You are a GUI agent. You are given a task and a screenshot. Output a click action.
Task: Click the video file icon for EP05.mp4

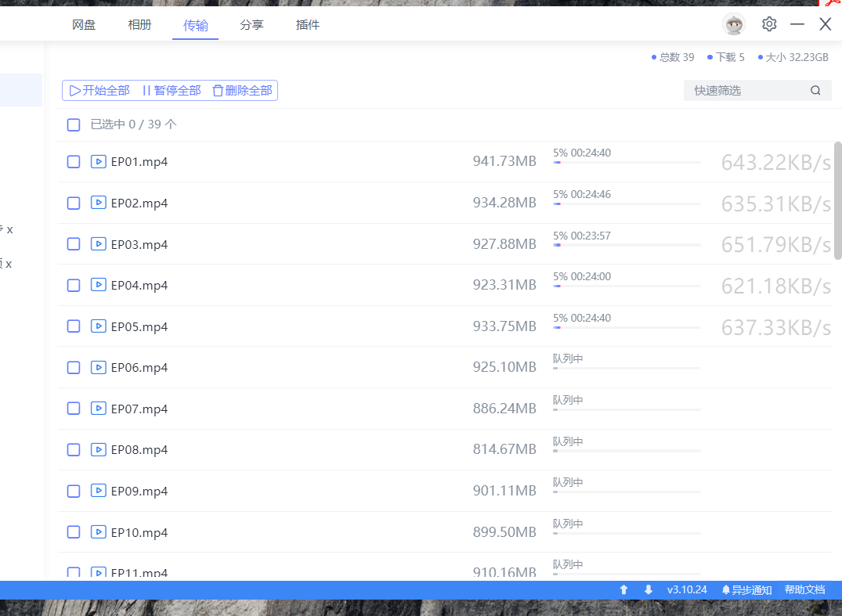pos(98,326)
